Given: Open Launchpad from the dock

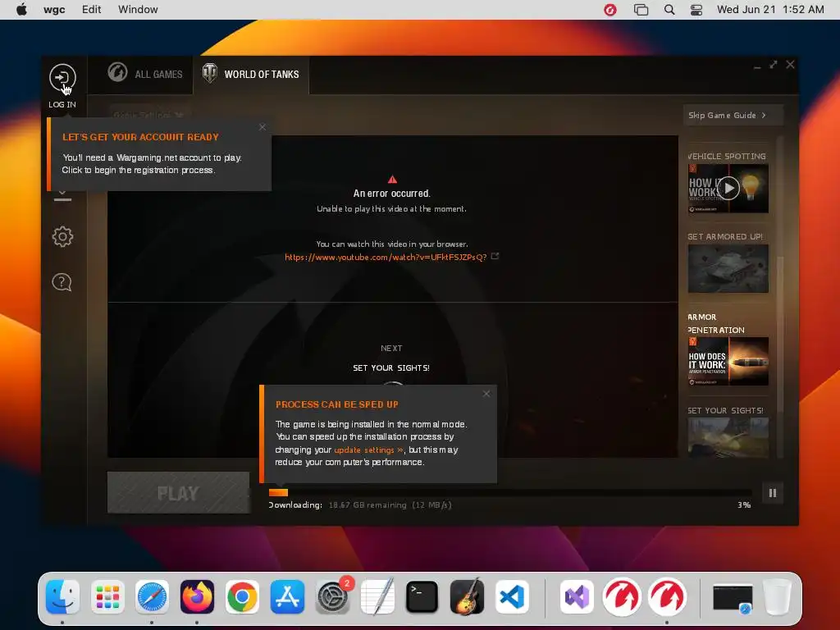Looking at the screenshot, I should (x=107, y=596).
